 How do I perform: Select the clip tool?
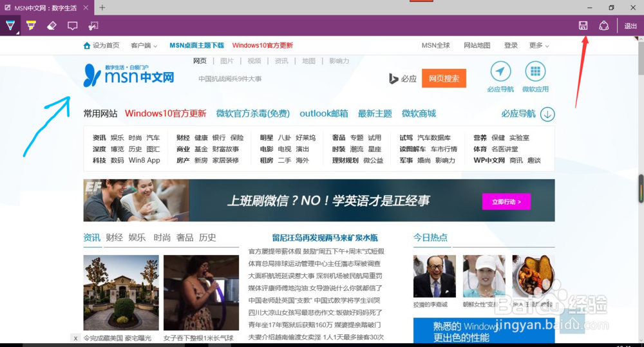93,26
